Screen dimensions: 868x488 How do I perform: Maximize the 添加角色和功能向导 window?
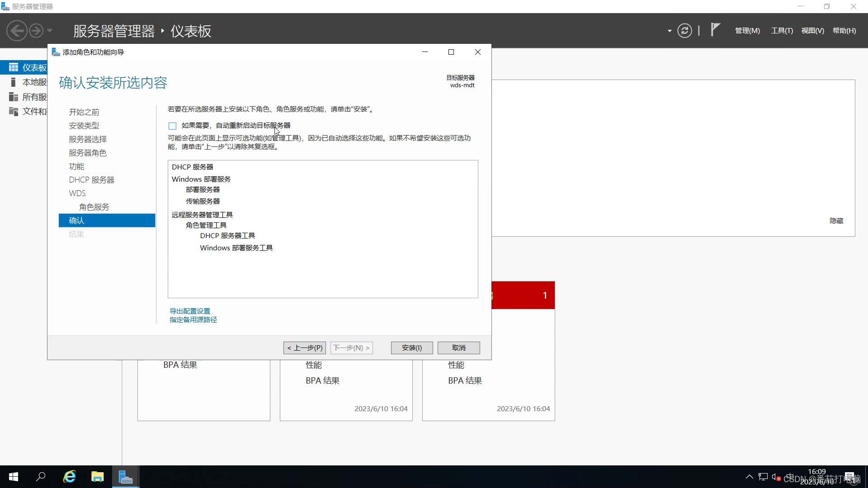(451, 52)
